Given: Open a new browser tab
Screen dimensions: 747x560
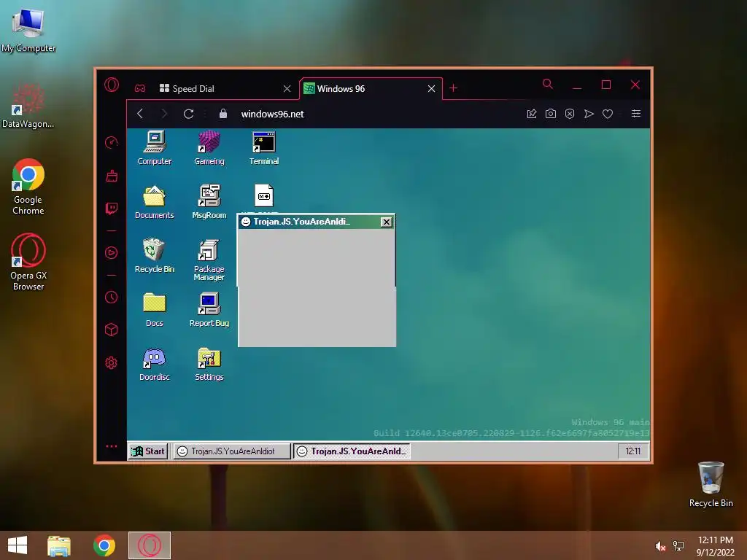Looking at the screenshot, I should pyautogui.click(x=453, y=88).
